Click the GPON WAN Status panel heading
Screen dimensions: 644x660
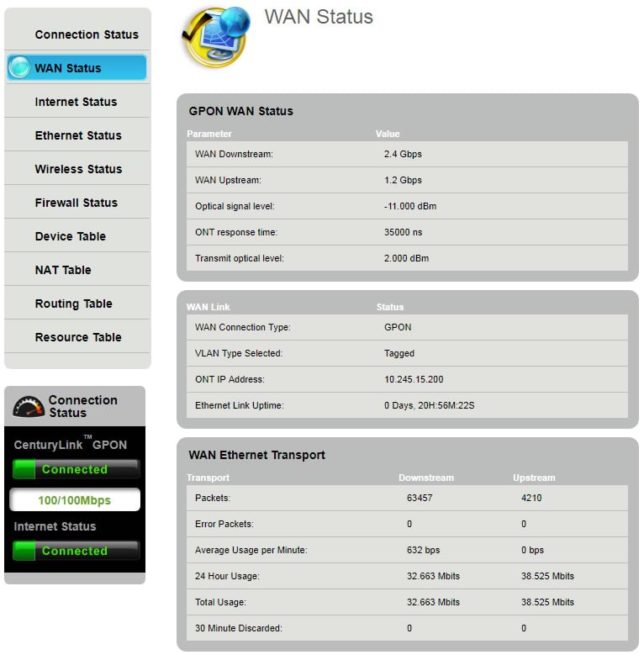coord(240,111)
